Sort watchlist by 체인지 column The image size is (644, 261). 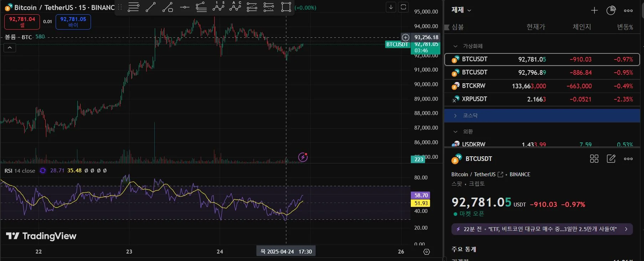point(582,27)
